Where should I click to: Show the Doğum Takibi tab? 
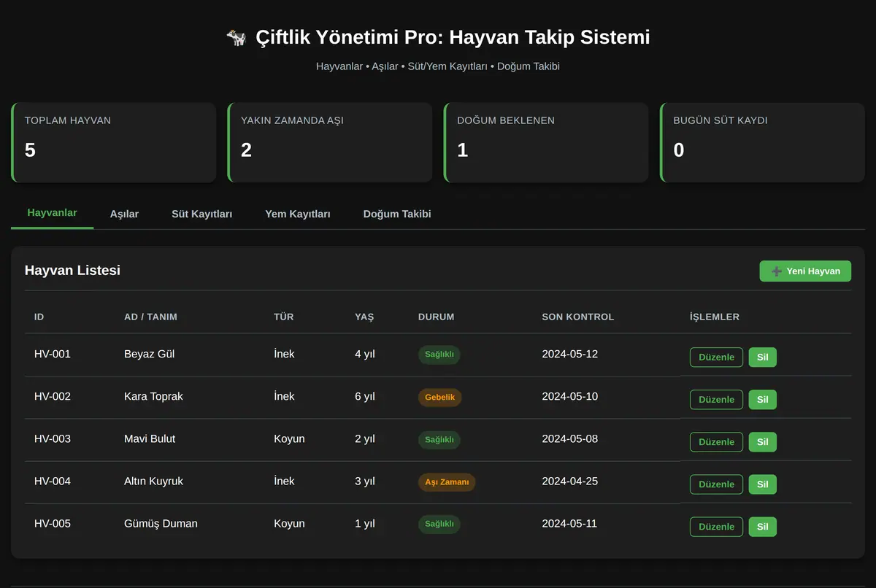pyautogui.click(x=397, y=214)
